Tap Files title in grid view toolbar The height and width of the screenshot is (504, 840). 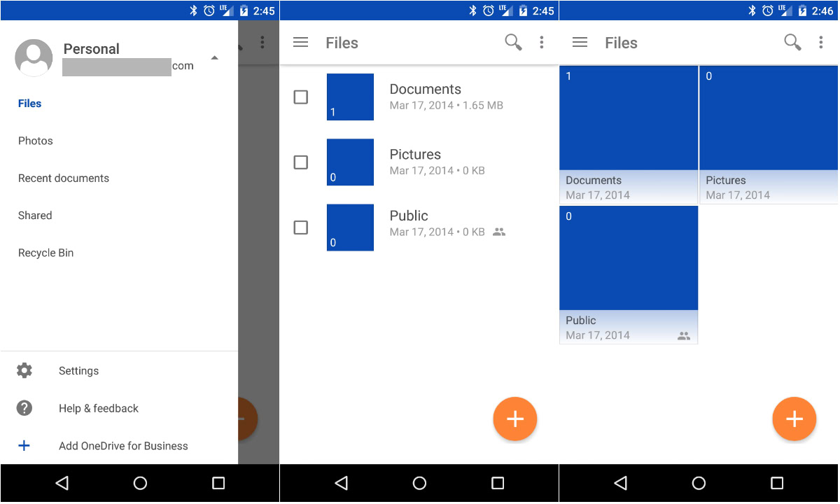621,43
